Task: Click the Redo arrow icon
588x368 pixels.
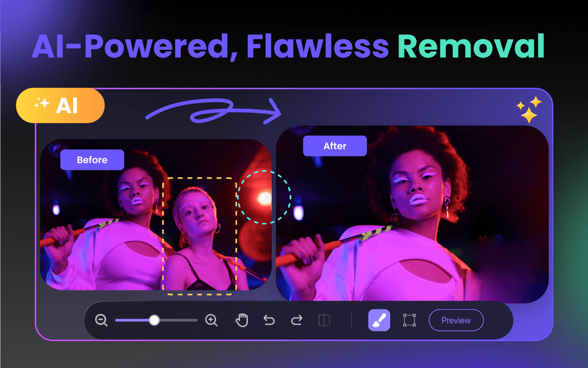Action: (296, 320)
